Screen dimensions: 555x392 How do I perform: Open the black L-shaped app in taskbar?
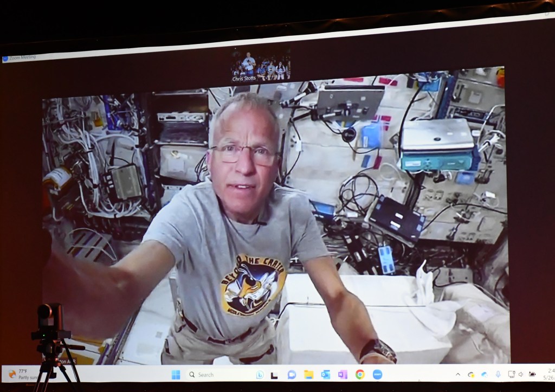274,375
